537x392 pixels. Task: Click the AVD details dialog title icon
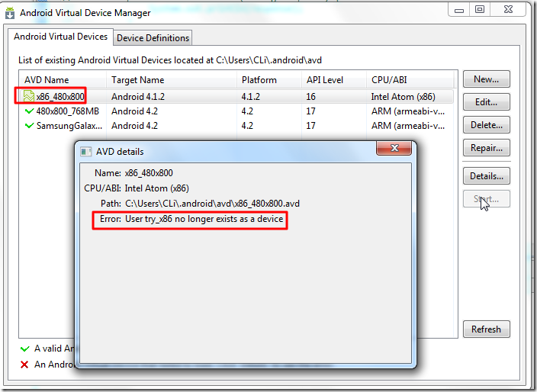(85, 152)
